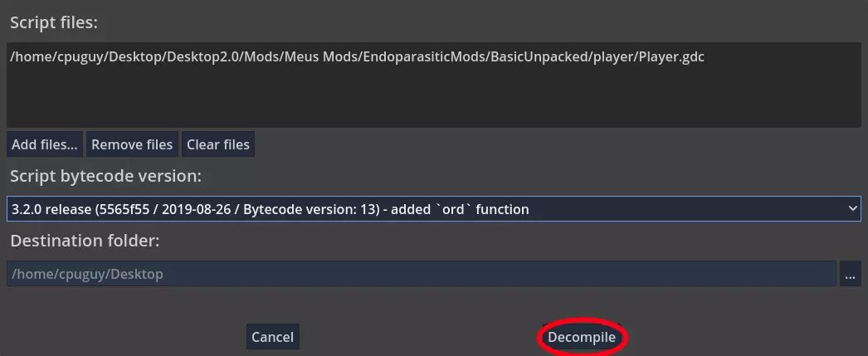Click the "Script bytecode version:" label
The height and width of the screenshot is (356, 868).
tap(105, 177)
